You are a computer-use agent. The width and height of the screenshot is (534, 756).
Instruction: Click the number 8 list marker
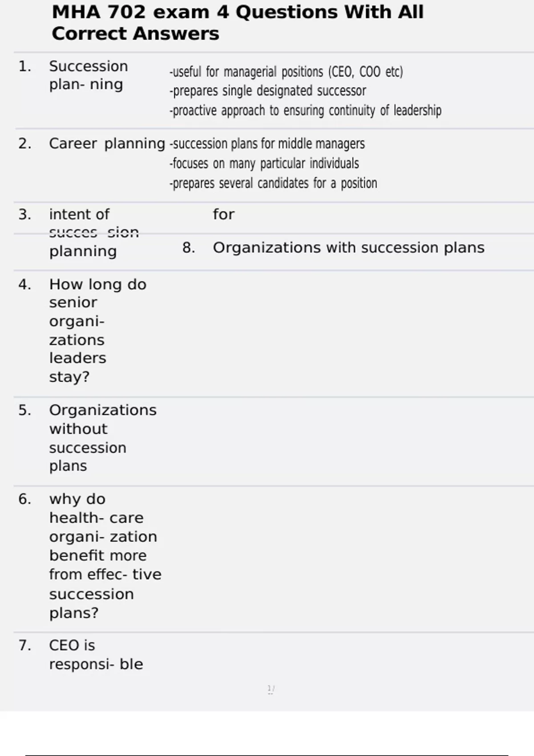(x=189, y=248)
